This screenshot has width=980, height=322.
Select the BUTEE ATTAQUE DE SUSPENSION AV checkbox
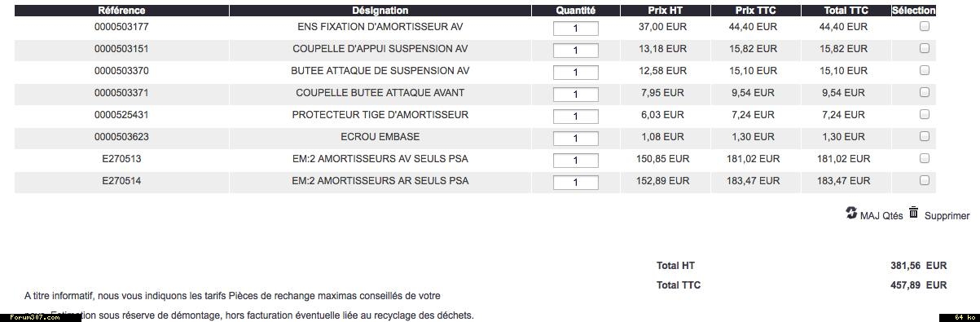(924, 70)
